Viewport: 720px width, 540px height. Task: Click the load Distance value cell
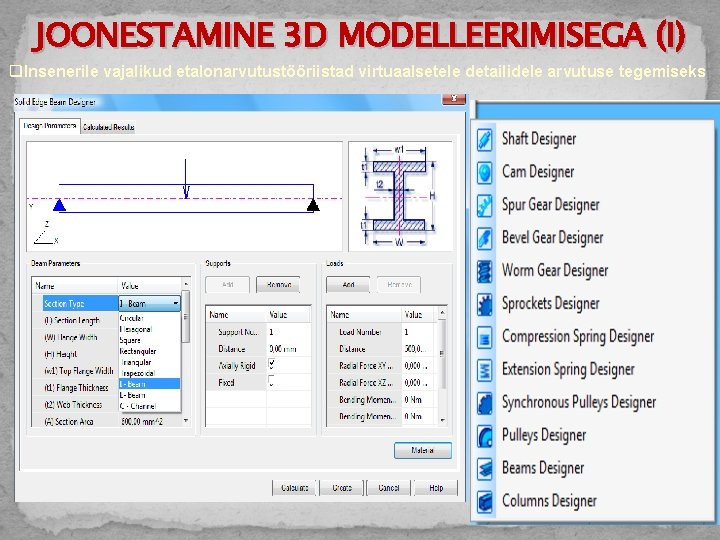click(x=418, y=349)
